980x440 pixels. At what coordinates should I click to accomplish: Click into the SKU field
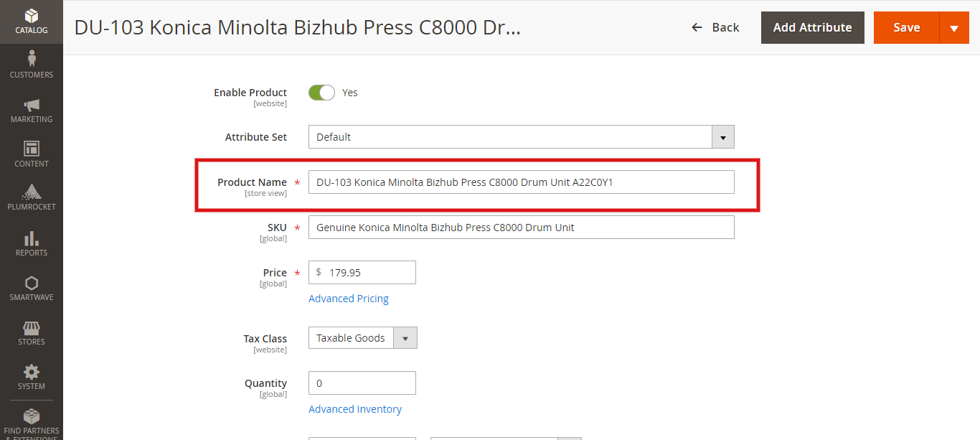[x=521, y=228]
